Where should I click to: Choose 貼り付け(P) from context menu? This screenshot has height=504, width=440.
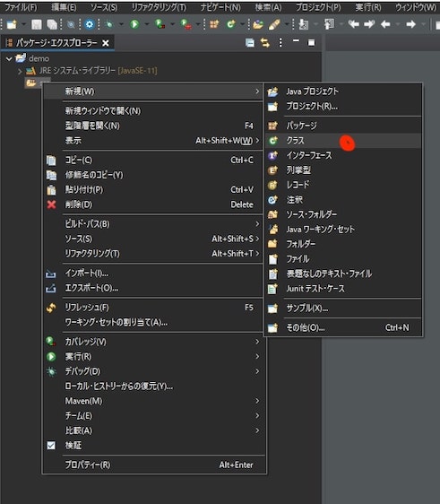153,189
